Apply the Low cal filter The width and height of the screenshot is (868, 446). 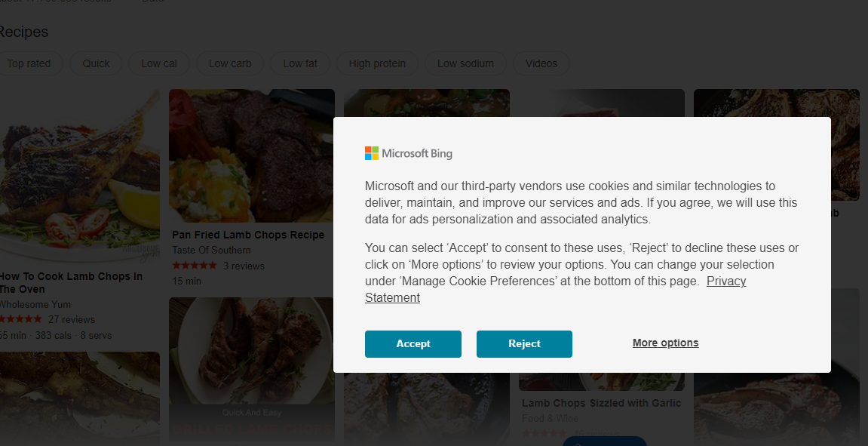coord(158,63)
